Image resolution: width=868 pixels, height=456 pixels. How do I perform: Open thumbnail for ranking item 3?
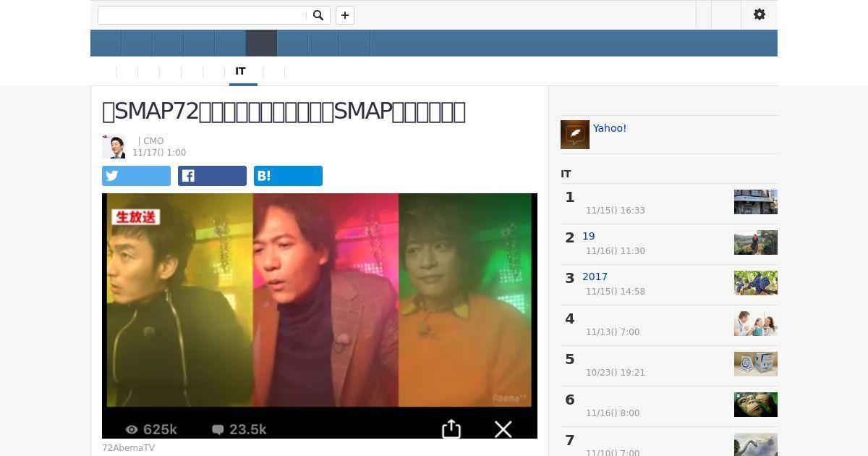pyautogui.click(x=756, y=283)
